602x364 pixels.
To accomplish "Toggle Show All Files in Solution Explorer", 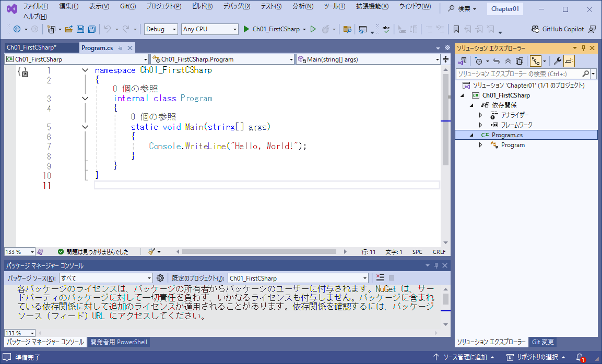I will [x=520, y=61].
